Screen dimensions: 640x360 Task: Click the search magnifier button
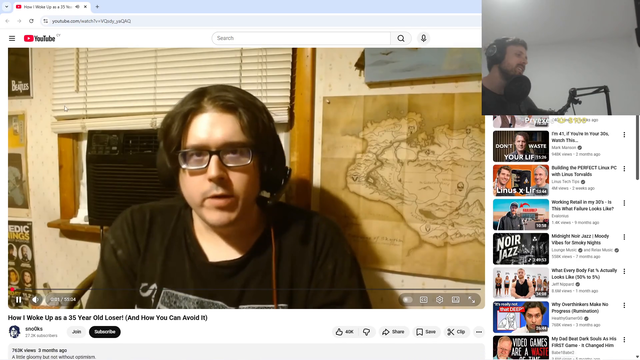point(401,38)
